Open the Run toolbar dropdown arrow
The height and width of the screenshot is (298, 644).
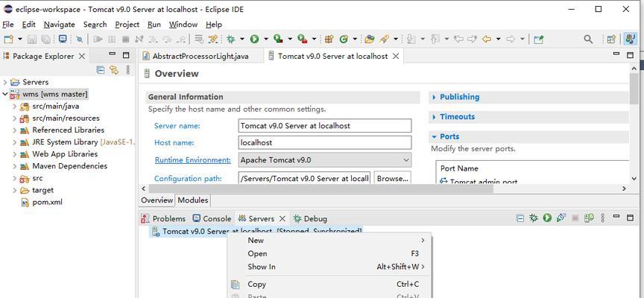click(x=266, y=39)
